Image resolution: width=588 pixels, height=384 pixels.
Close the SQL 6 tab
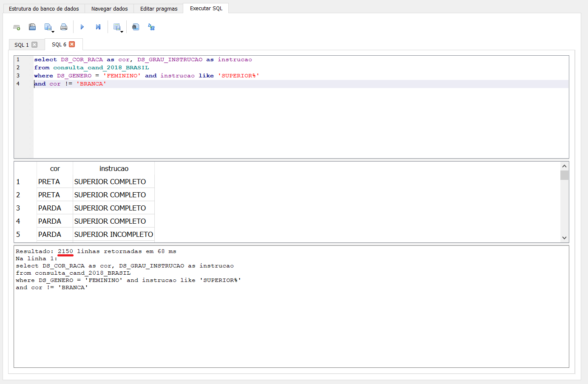pyautogui.click(x=72, y=44)
